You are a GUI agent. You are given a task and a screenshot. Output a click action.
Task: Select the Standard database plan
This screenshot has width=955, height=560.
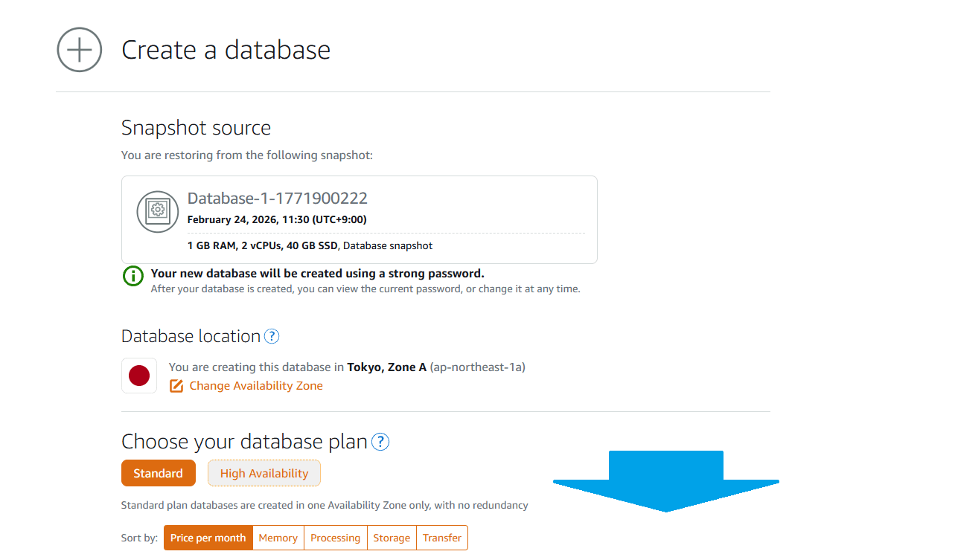click(x=158, y=473)
